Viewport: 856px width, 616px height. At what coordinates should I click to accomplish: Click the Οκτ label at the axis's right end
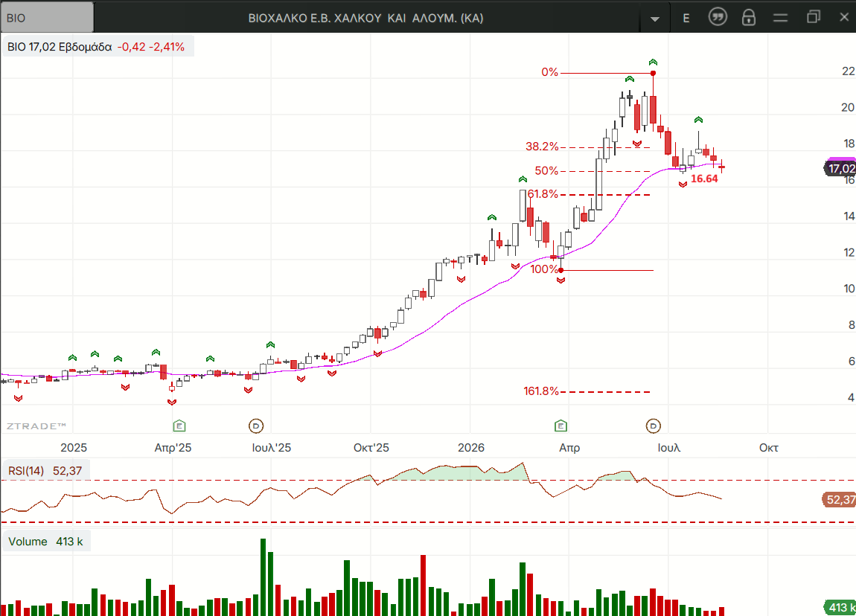click(769, 447)
